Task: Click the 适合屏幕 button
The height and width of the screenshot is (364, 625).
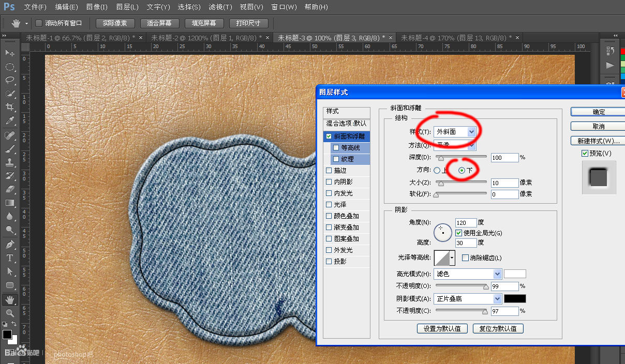Action: [159, 23]
